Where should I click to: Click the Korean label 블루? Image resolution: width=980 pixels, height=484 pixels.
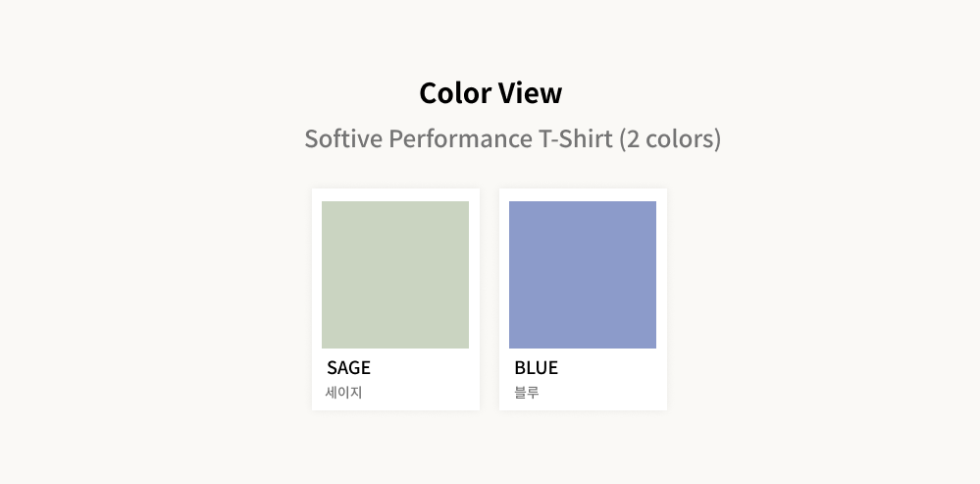pos(527,393)
